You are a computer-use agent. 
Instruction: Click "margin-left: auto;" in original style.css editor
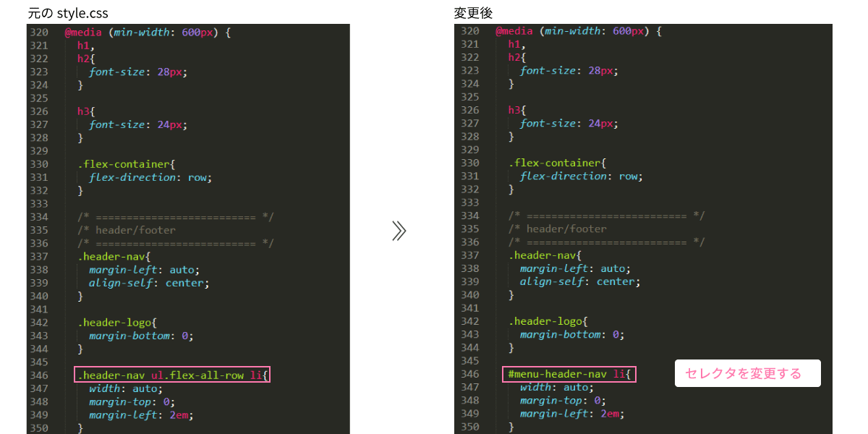(144, 270)
